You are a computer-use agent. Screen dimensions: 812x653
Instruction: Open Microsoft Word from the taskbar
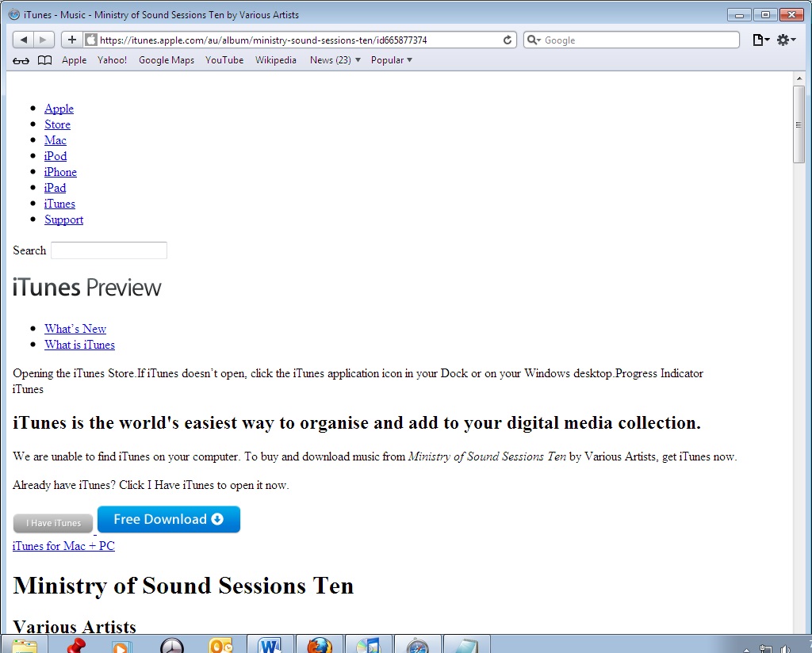click(270, 645)
